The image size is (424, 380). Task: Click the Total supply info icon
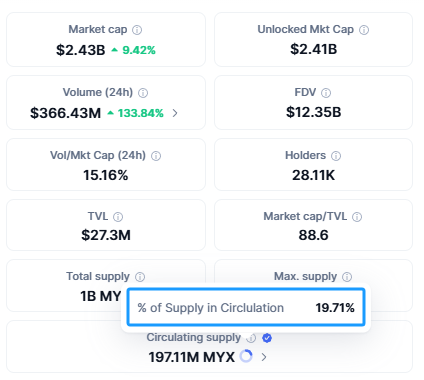point(140,277)
